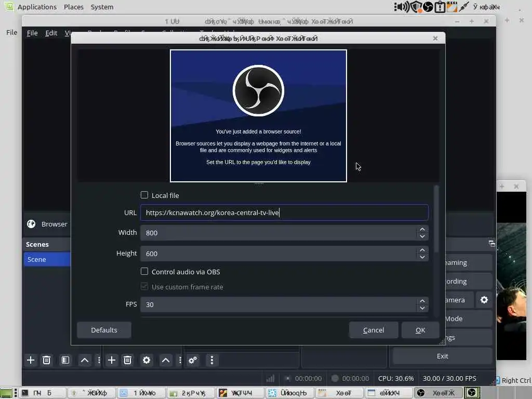Viewport: 532px width, 399px height.
Task: Add a new scene with plus icon
Action: click(31, 360)
